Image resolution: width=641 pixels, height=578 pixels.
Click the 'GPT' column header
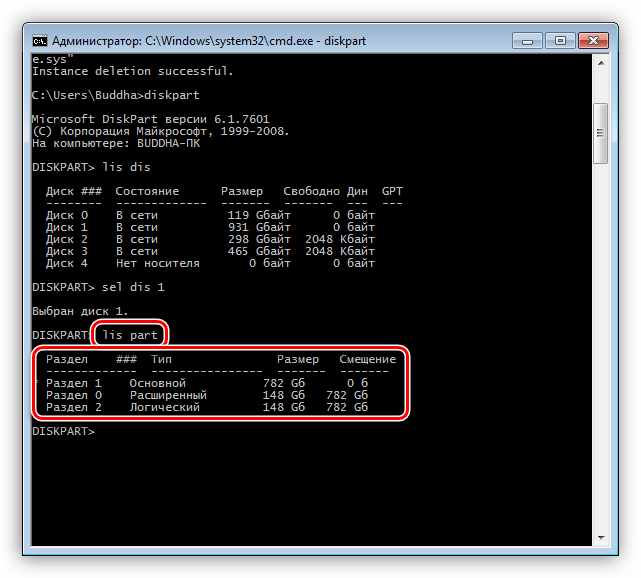pyautogui.click(x=392, y=191)
